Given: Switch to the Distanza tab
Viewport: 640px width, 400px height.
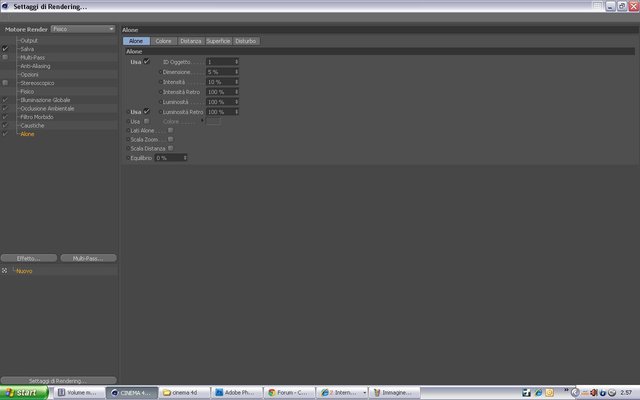Looking at the screenshot, I should (x=191, y=41).
